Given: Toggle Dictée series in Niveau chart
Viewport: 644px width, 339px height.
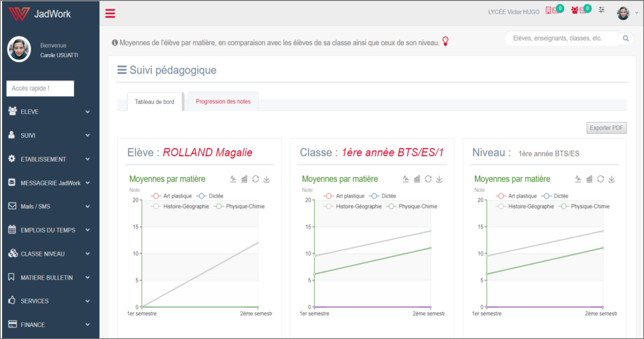Looking at the screenshot, I should point(555,196).
